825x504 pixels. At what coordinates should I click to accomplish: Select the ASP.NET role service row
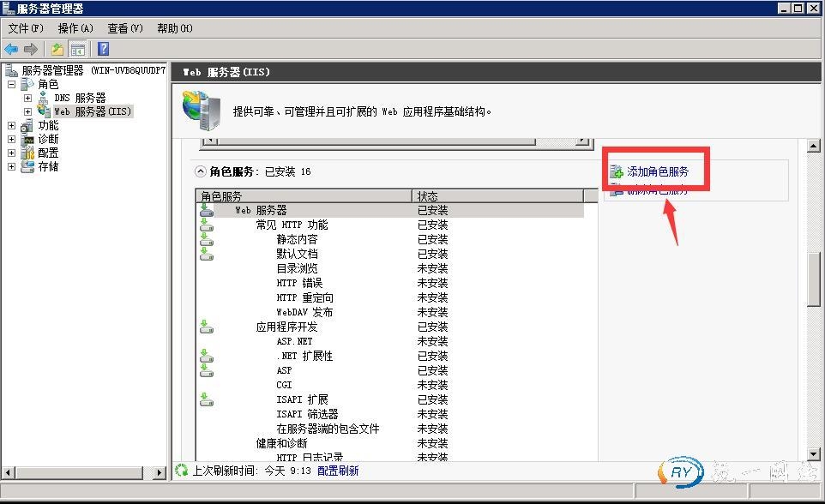294,341
